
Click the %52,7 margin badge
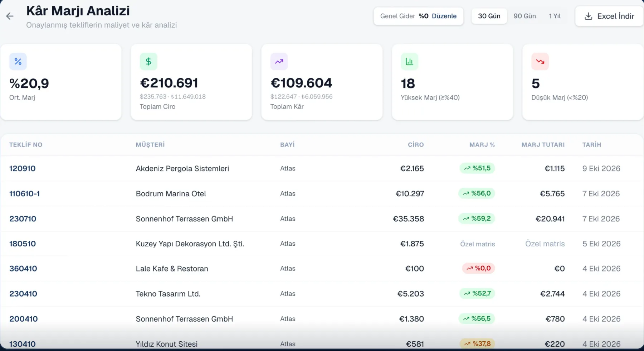tap(477, 293)
